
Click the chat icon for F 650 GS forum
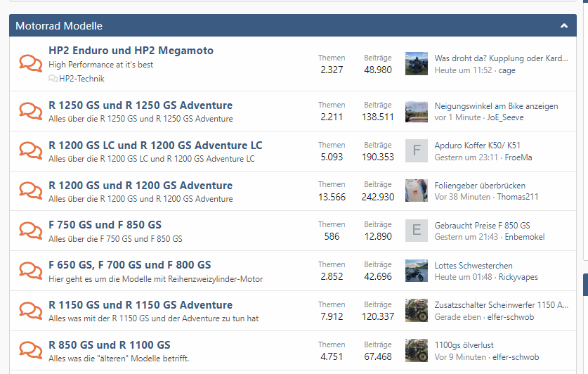pos(30,271)
